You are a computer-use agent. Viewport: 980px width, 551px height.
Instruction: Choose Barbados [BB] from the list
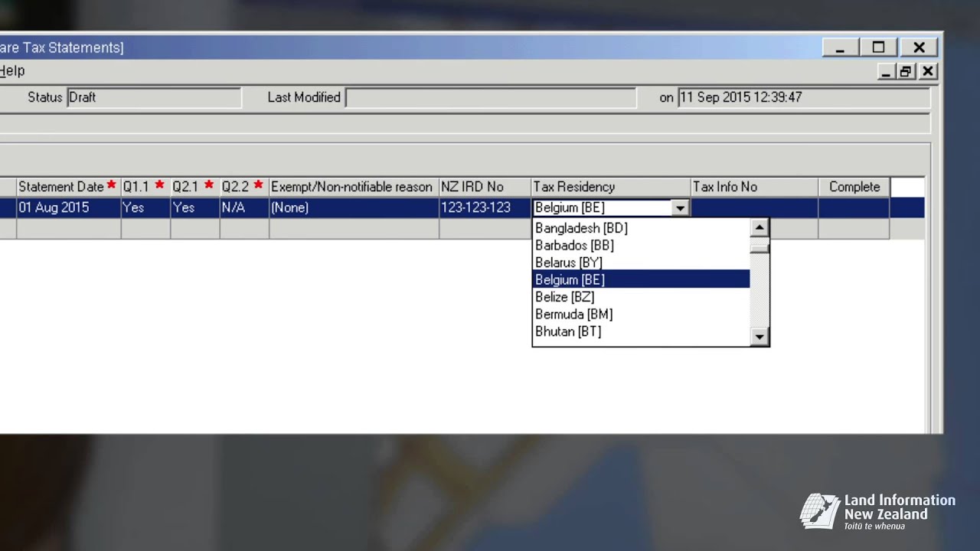(x=642, y=245)
